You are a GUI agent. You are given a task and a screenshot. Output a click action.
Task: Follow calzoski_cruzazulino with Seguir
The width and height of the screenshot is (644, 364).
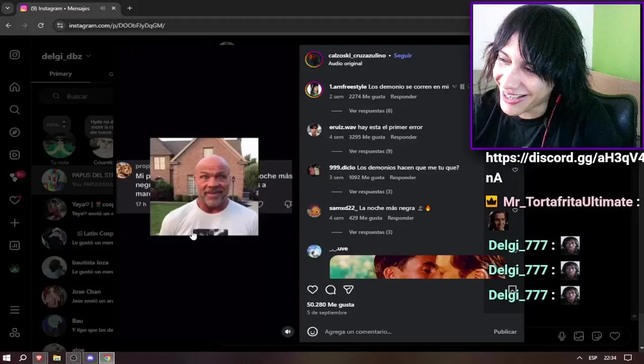tap(403, 56)
